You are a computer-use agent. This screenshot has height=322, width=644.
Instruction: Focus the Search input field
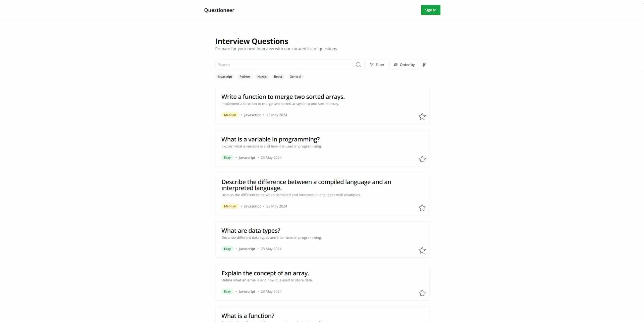coord(285,65)
